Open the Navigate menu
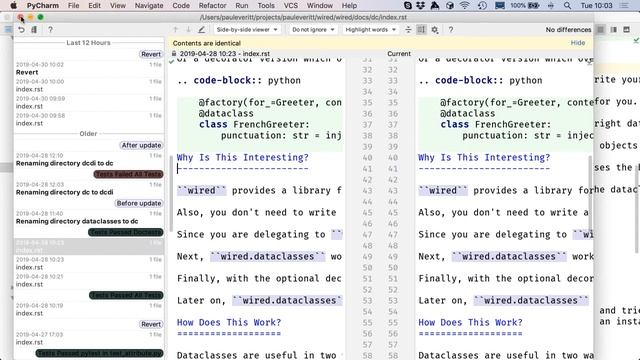This screenshot has width=640, height=360. coord(149,5)
